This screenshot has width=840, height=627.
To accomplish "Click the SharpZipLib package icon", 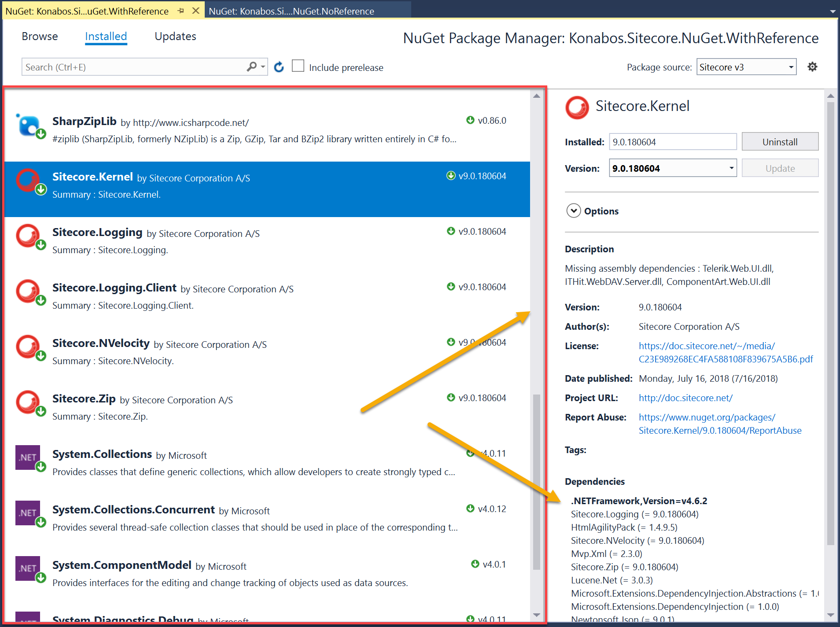I will 30,126.
